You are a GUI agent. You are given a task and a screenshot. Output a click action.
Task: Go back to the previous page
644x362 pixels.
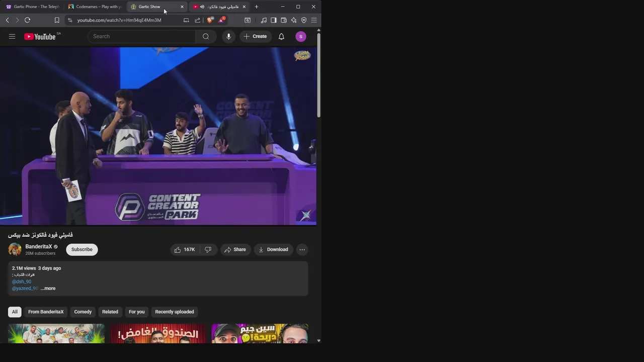7,20
